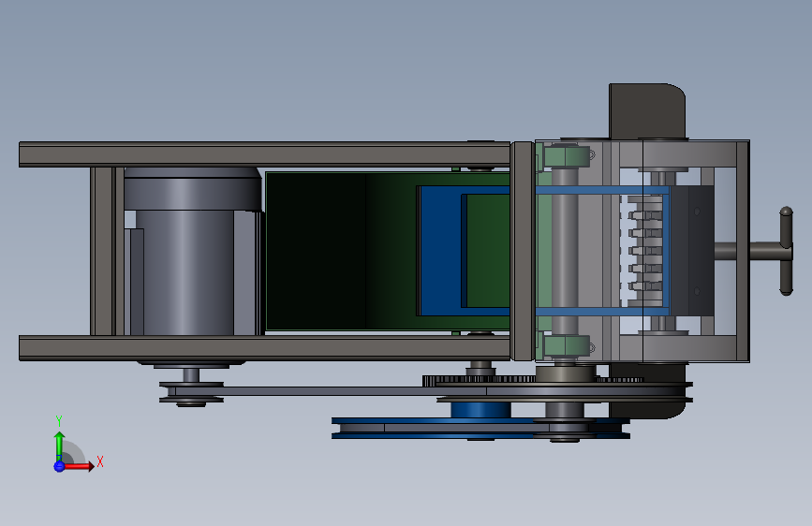
Task: Click the red X axis arrow of the triad
Action: click(x=79, y=466)
